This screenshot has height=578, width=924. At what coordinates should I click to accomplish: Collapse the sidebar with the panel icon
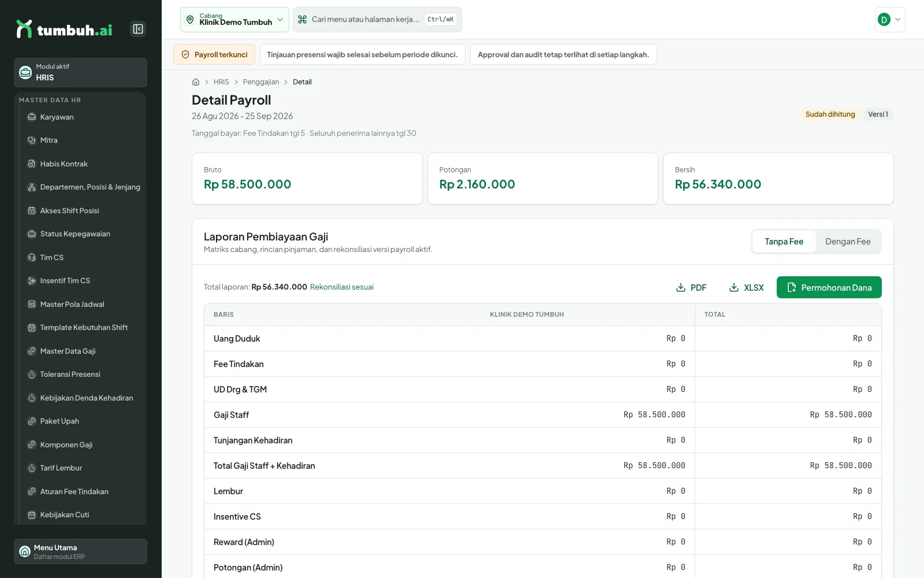138,29
